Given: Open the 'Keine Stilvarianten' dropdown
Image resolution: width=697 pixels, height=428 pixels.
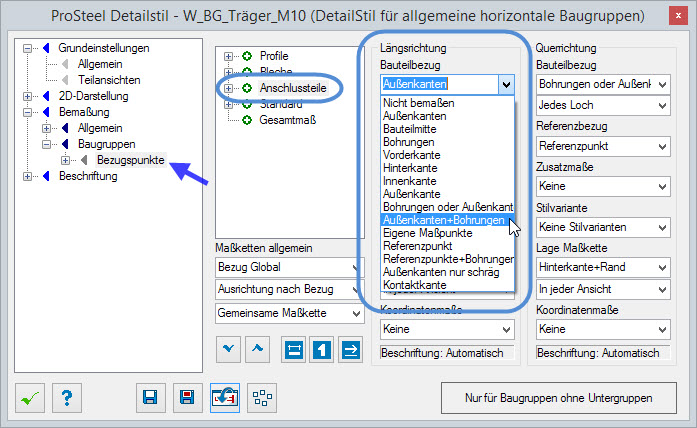Looking at the screenshot, I should (x=603, y=227).
